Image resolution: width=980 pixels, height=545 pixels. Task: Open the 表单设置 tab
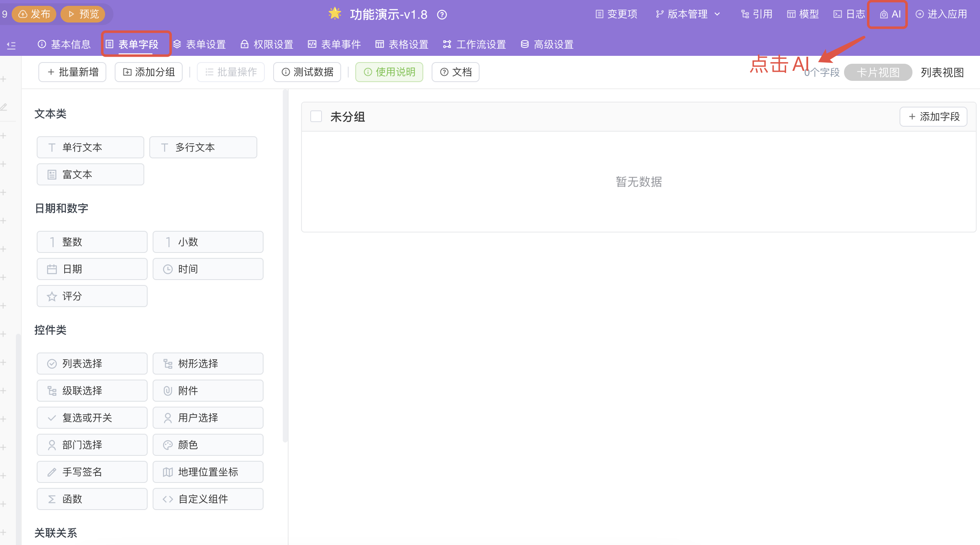coord(200,44)
